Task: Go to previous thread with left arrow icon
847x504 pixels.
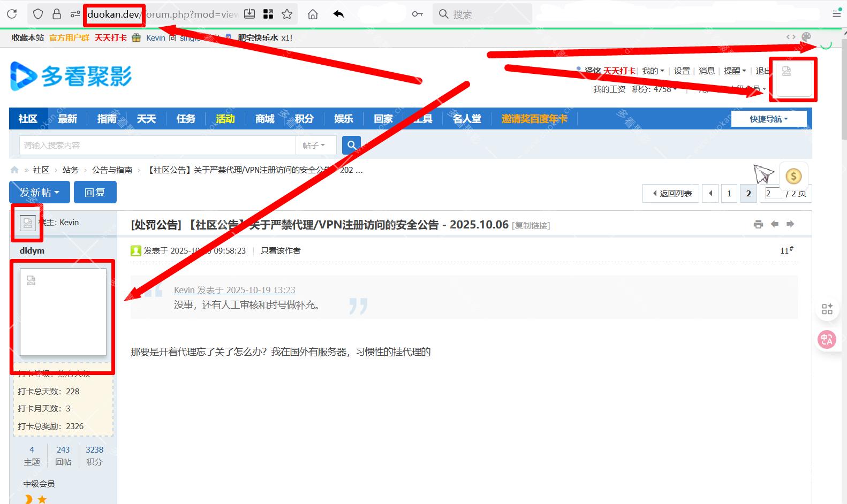Action: pyautogui.click(x=775, y=224)
